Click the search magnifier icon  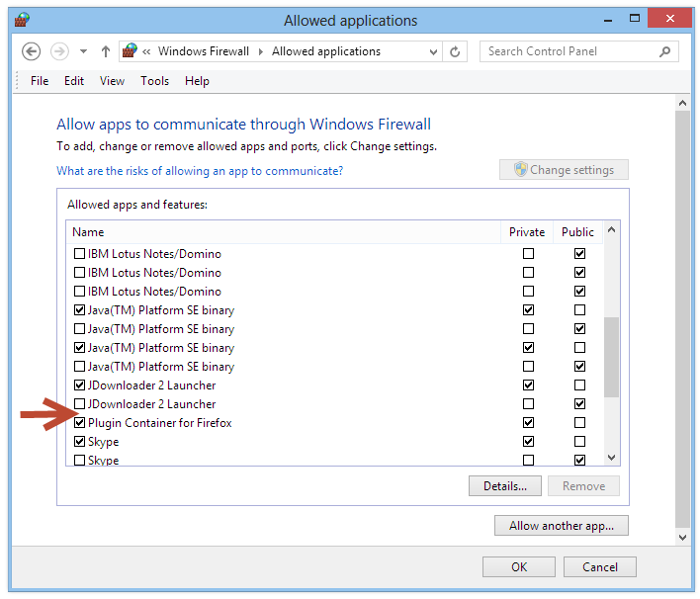pyautogui.click(x=666, y=51)
